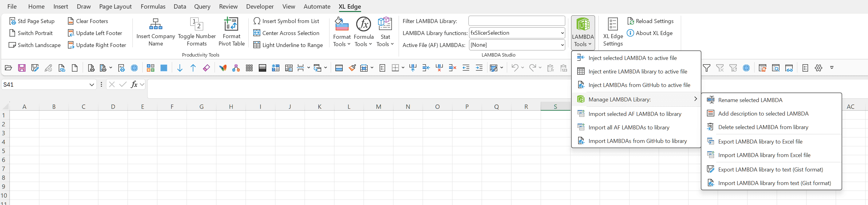Open XL Edge Settings
This screenshot has width=868, height=205.
(x=613, y=32)
